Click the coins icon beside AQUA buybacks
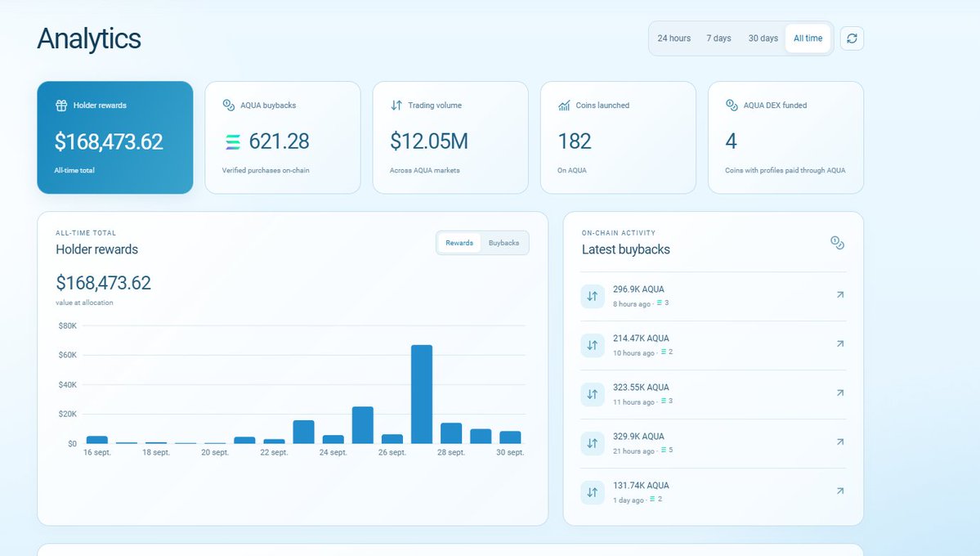980x556 pixels. tap(229, 105)
